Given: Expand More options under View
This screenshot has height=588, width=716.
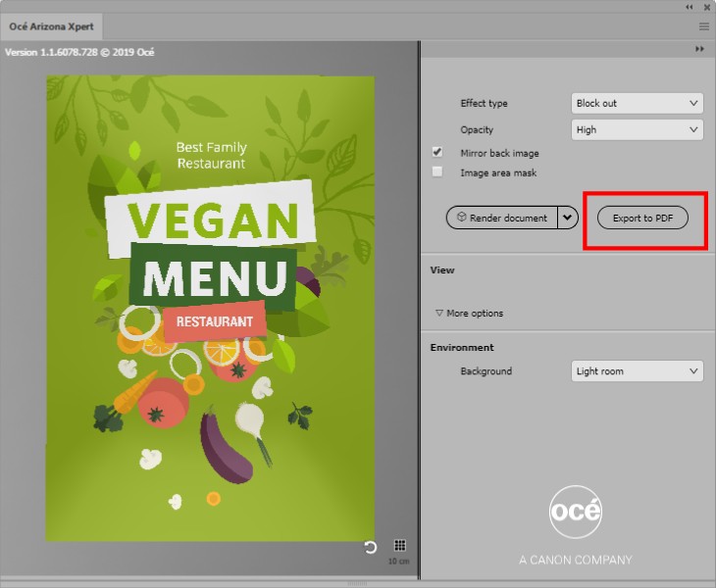Looking at the screenshot, I should [469, 314].
